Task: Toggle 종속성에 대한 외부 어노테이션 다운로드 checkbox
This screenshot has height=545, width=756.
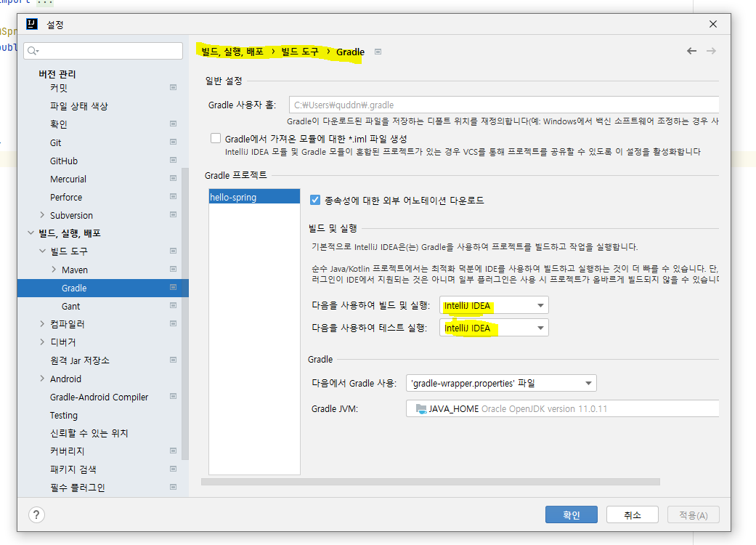Action: pyautogui.click(x=315, y=200)
